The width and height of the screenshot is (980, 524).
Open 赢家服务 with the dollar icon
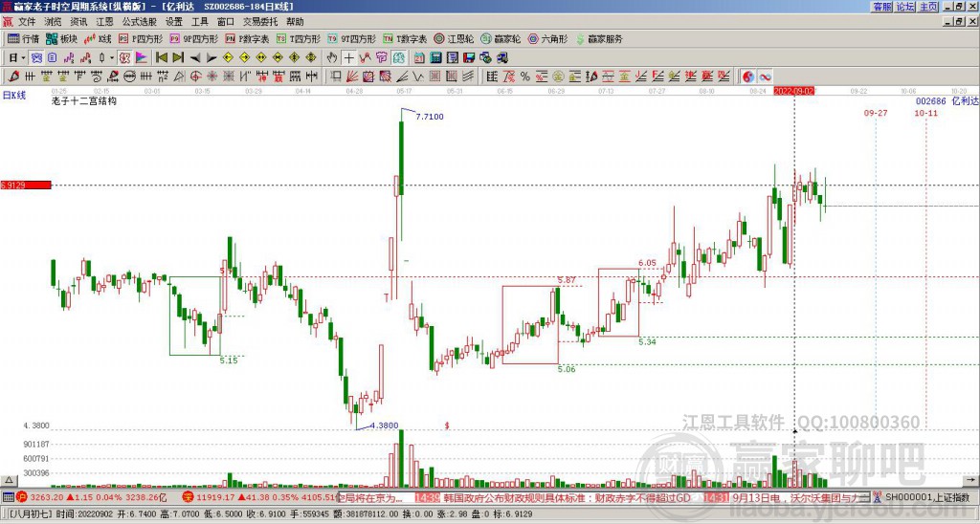pos(599,38)
